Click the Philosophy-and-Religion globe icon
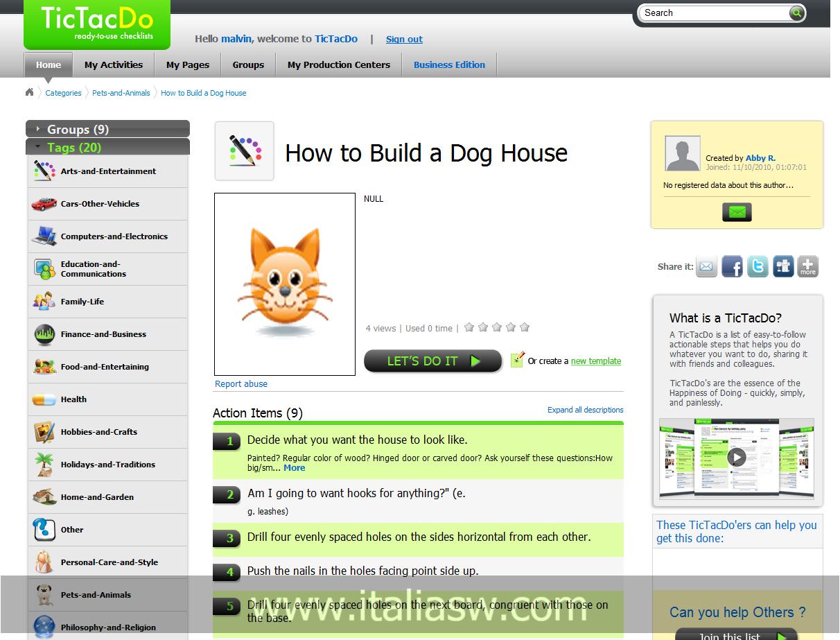 click(x=44, y=627)
